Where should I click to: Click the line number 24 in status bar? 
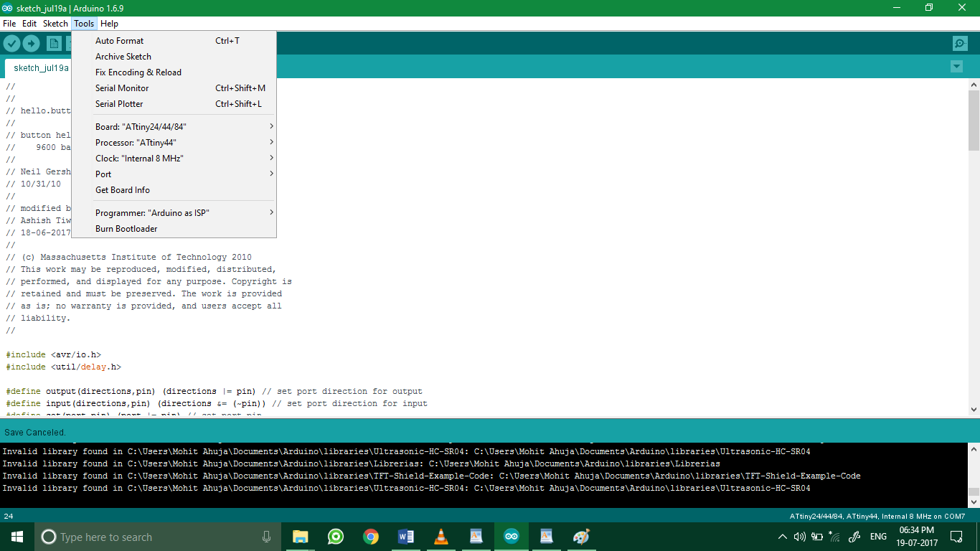[8, 516]
